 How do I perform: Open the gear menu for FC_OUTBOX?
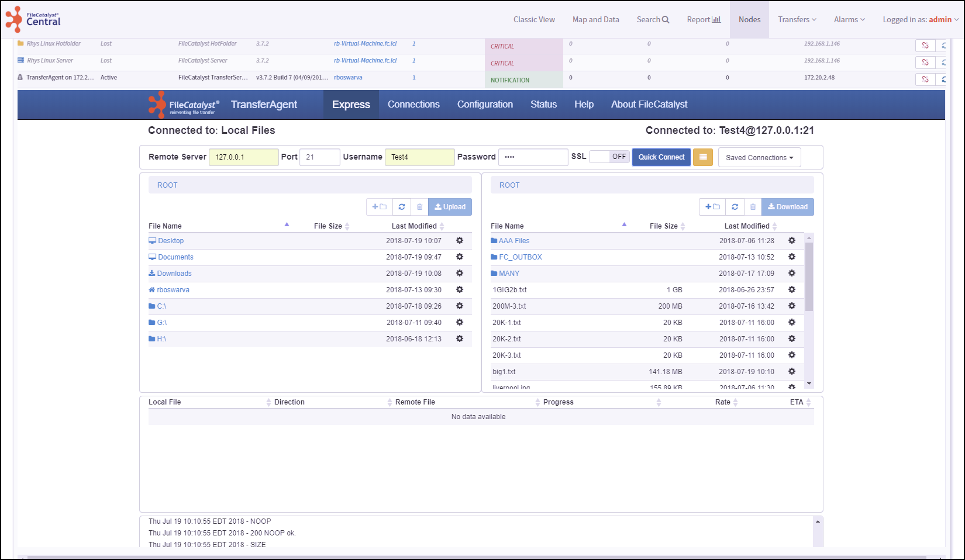792,257
